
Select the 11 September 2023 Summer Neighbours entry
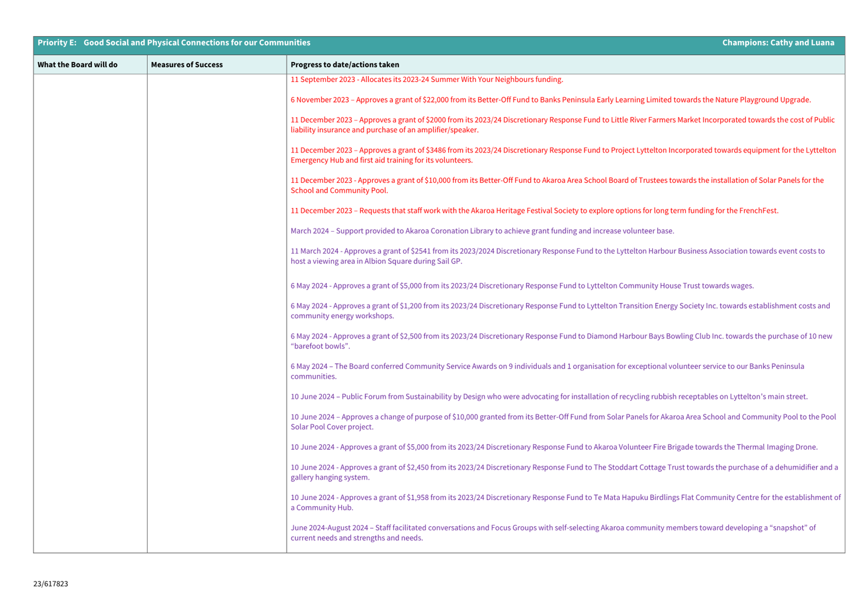point(426,79)
